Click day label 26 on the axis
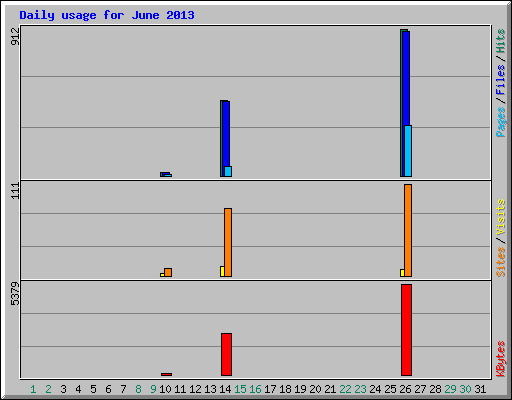This screenshot has width=512, height=400. pos(405,389)
